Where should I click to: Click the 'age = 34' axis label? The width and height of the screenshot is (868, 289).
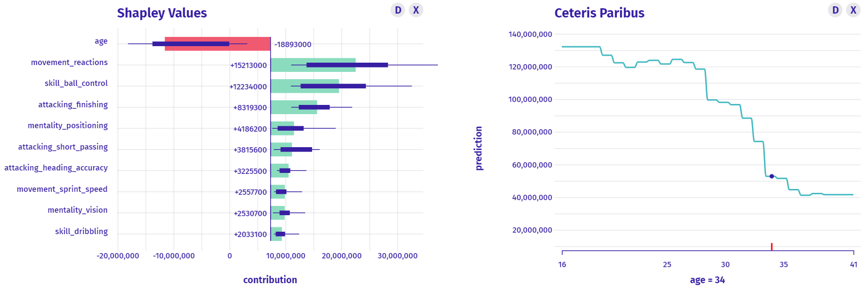click(x=707, y=280)
